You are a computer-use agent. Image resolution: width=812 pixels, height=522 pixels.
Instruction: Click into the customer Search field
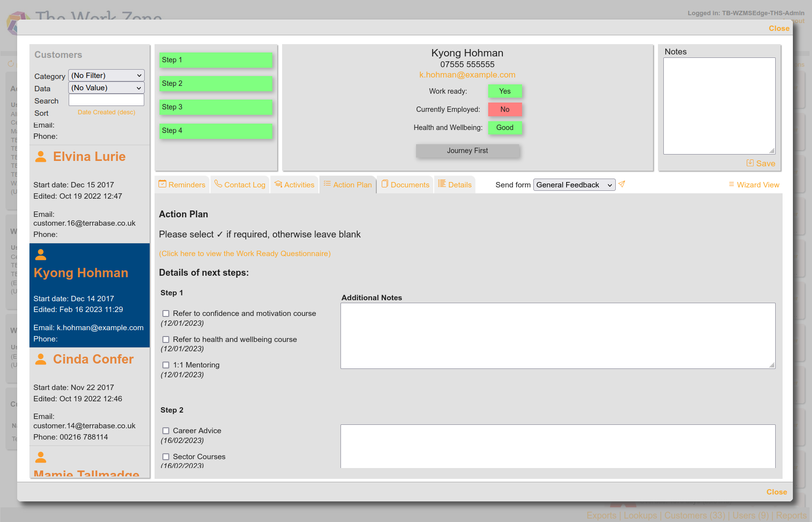106,100
